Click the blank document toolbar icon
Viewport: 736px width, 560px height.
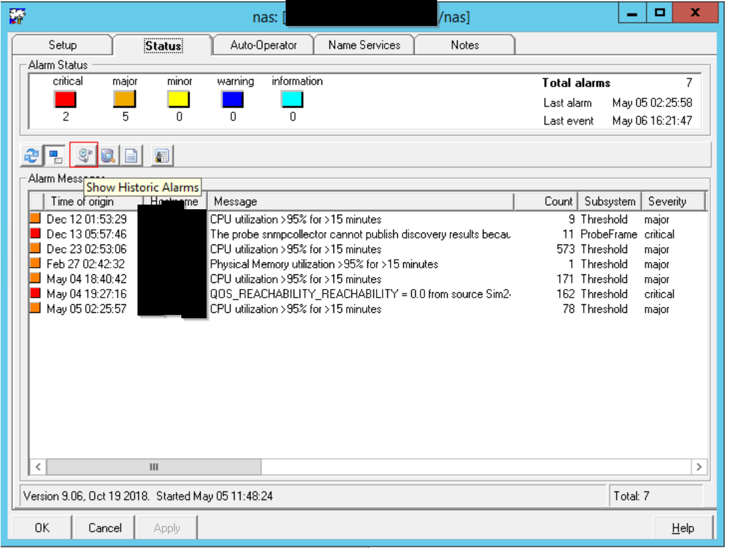131,156
